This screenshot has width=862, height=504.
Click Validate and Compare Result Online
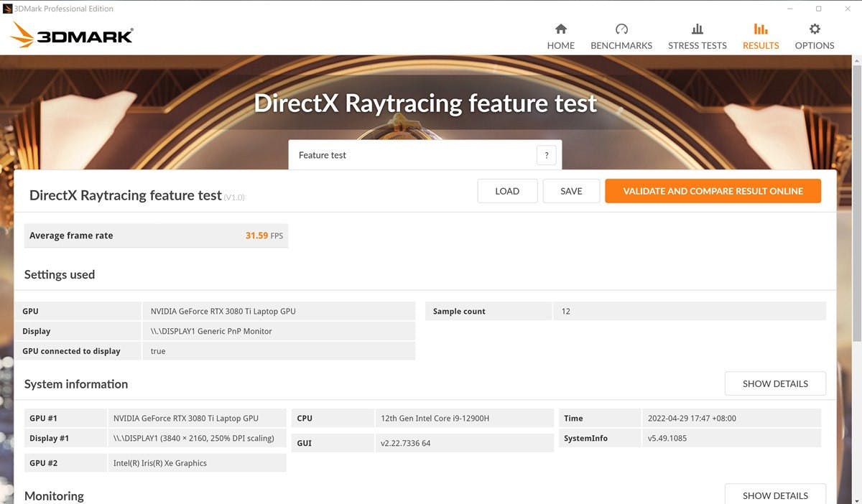[713, 191]
